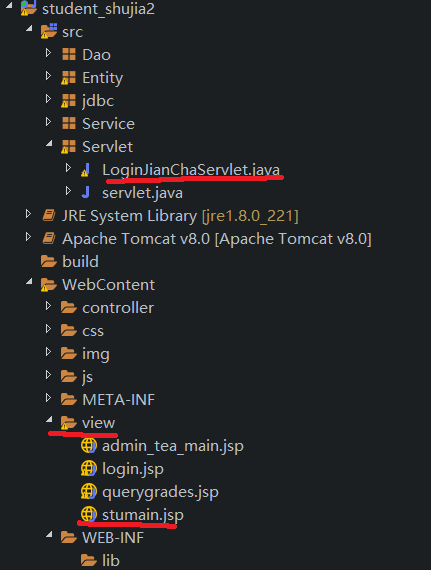Image resolution: width=431 pixels, height=570 pixels.
Task: Select the build folder label
Action: pyautogui.click(x=80, y=261)
